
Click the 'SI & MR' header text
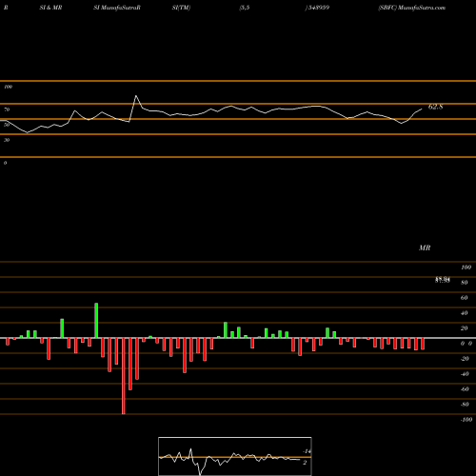point(50,8)
